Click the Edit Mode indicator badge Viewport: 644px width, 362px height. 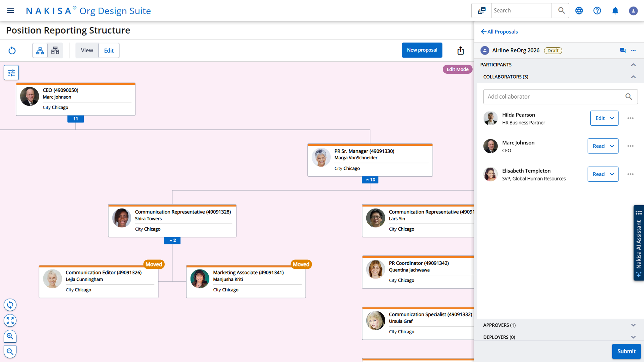(x=457, y=69)
